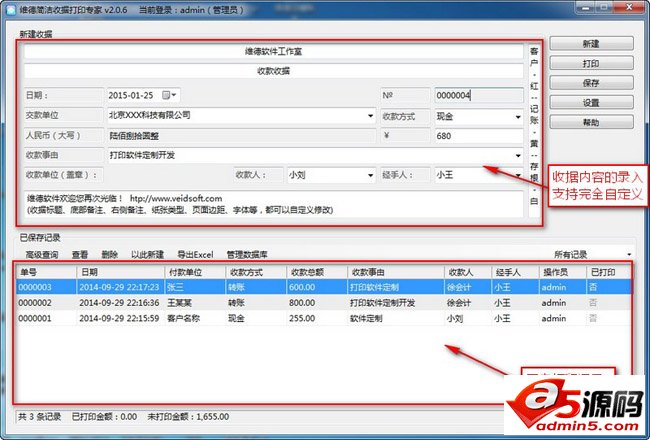
Task: Click date cell 2014-09-29 22:16:36
Action: [x=119, y=303]
